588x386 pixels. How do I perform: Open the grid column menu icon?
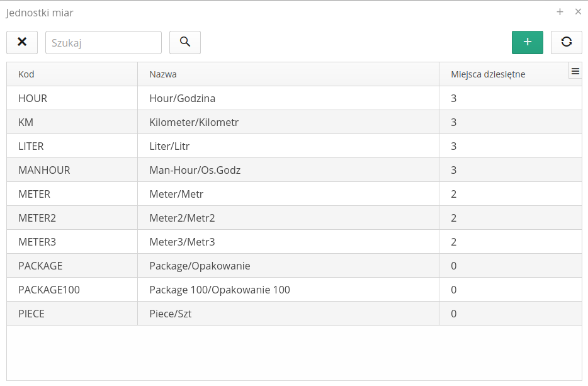pyautogui.click(x=575, y=72)
